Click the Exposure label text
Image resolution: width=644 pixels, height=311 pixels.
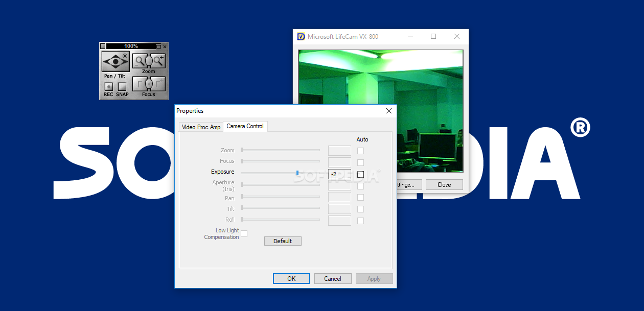point(223,172)
